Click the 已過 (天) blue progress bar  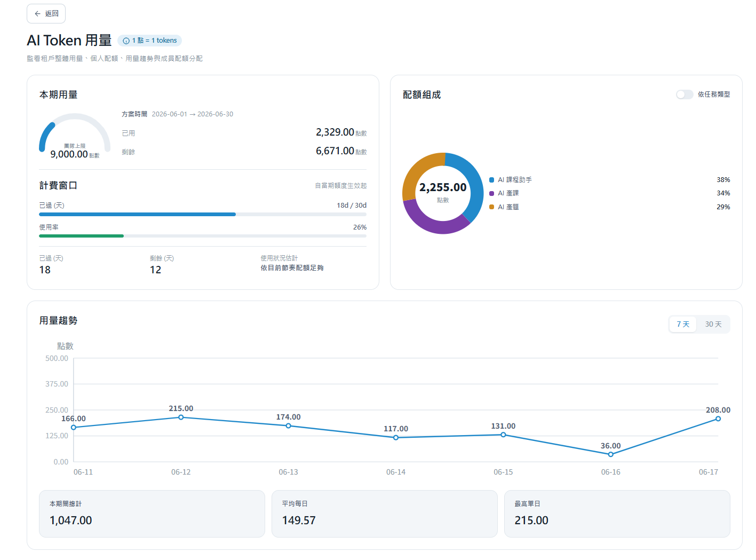coord(203,214)
